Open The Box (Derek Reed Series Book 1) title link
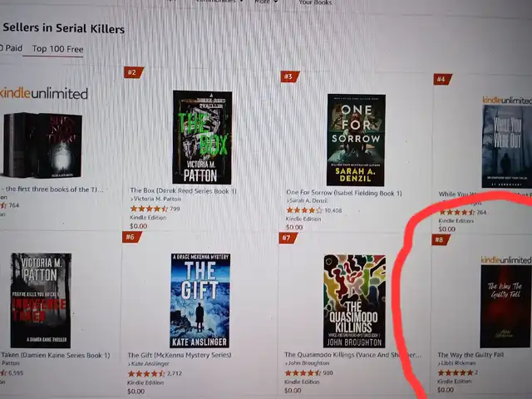Screen dimensions: 532x399 [x=183, y=191]
